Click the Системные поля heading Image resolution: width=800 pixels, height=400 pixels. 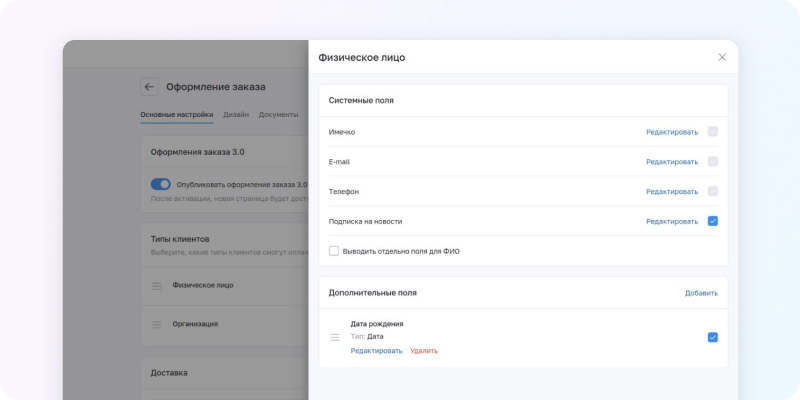coord(361,101)
